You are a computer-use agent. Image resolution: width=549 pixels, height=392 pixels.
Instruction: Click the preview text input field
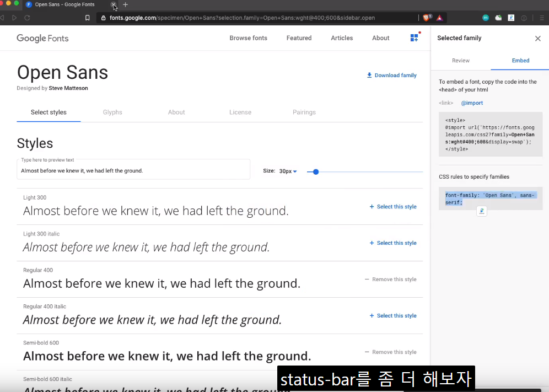pos(133,170)
